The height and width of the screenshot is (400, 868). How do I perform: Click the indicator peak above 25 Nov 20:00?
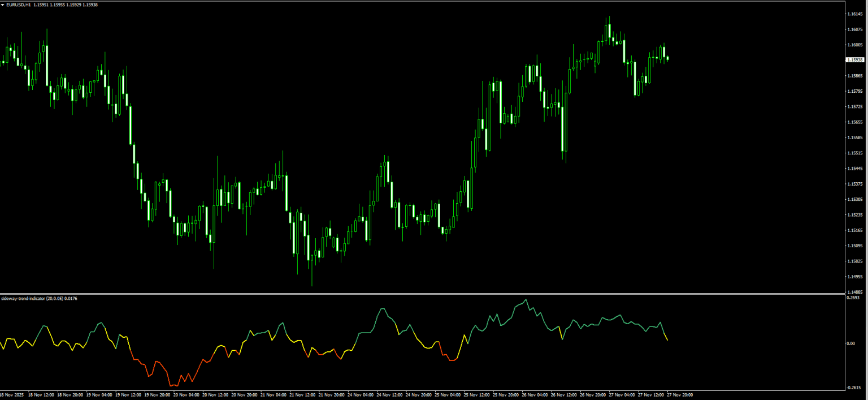point(526,299)
